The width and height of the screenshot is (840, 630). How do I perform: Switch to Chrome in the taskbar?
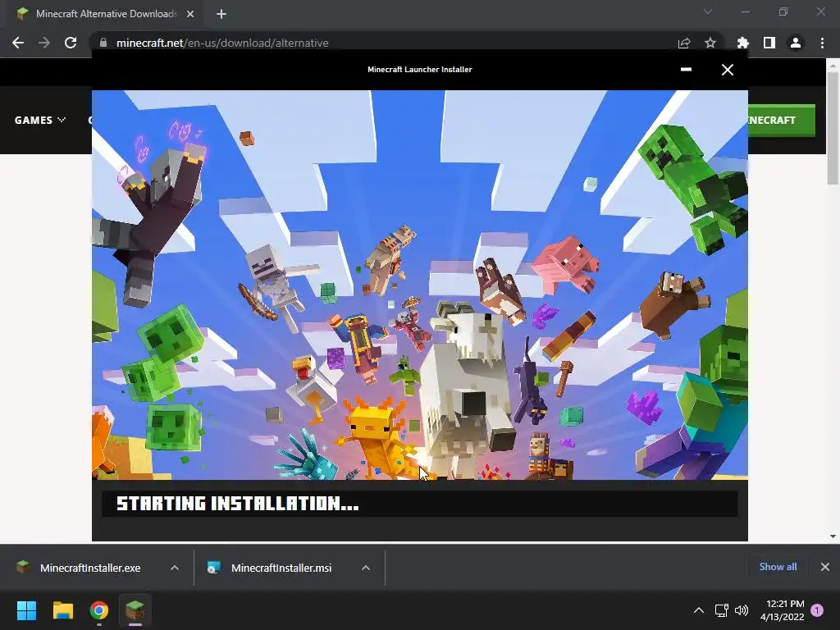99,610
